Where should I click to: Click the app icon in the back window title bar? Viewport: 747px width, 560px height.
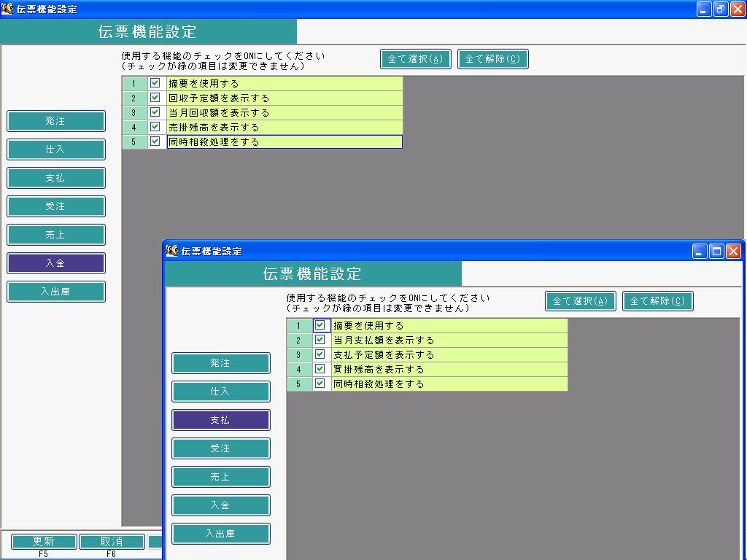(x=7, y=9)
